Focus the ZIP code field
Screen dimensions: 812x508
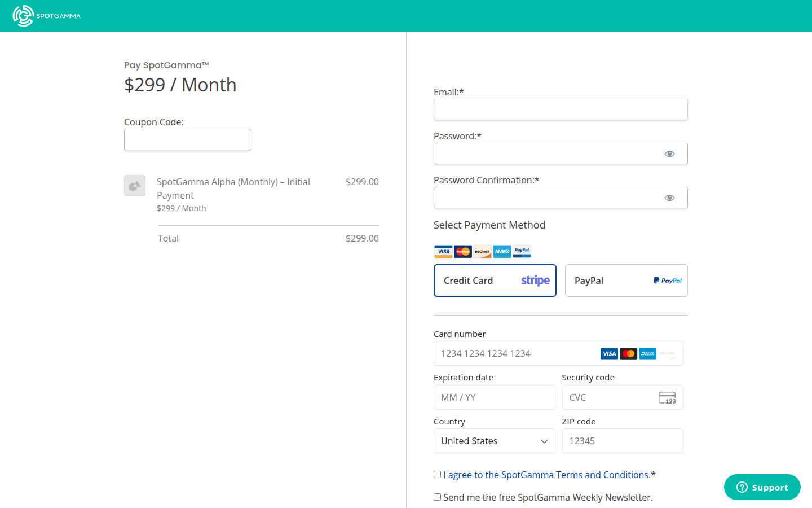tap(623, 441)
